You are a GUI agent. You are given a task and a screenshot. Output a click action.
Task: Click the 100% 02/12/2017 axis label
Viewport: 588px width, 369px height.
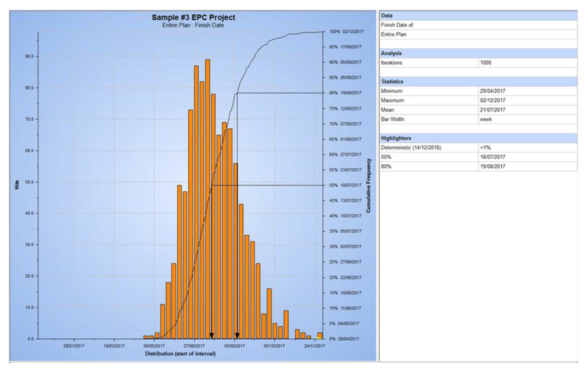click(346, 32)
